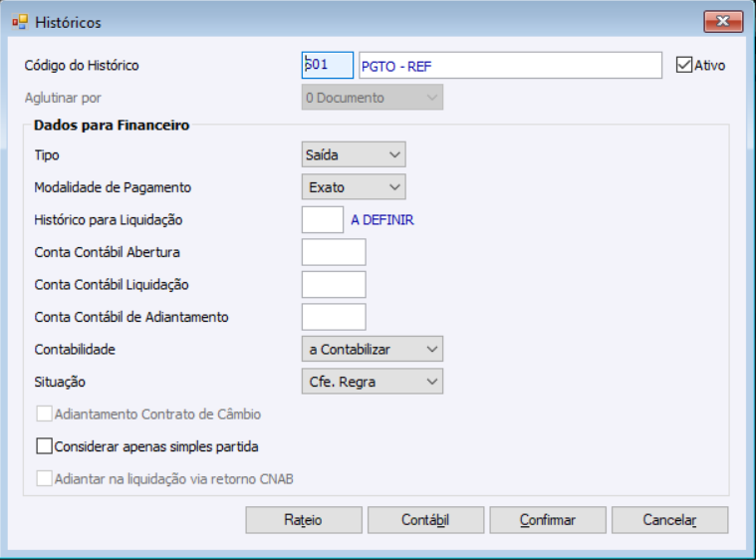
Task: Open the Tipo dropdown showing Saída
Action: point(354,154)
